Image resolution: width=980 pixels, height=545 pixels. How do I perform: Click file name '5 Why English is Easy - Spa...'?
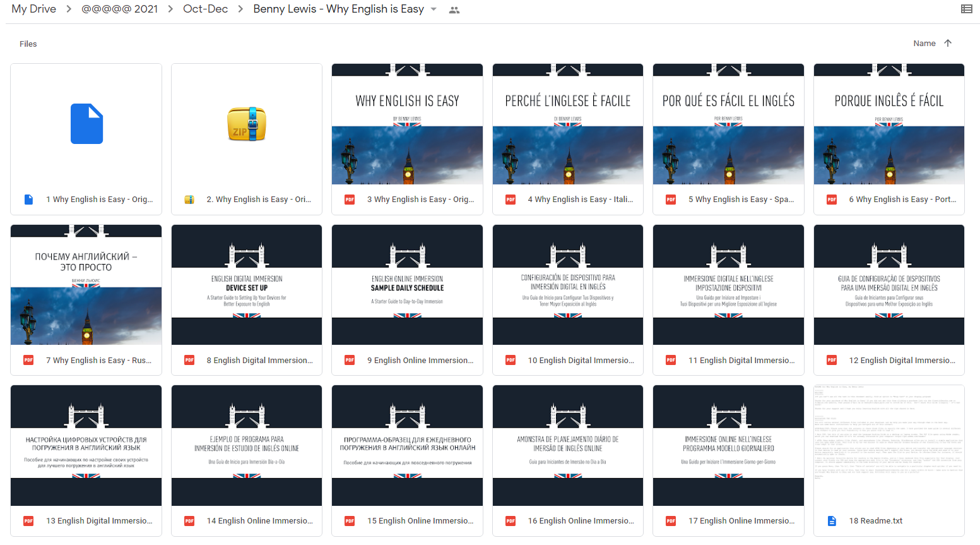pos(741,200)
